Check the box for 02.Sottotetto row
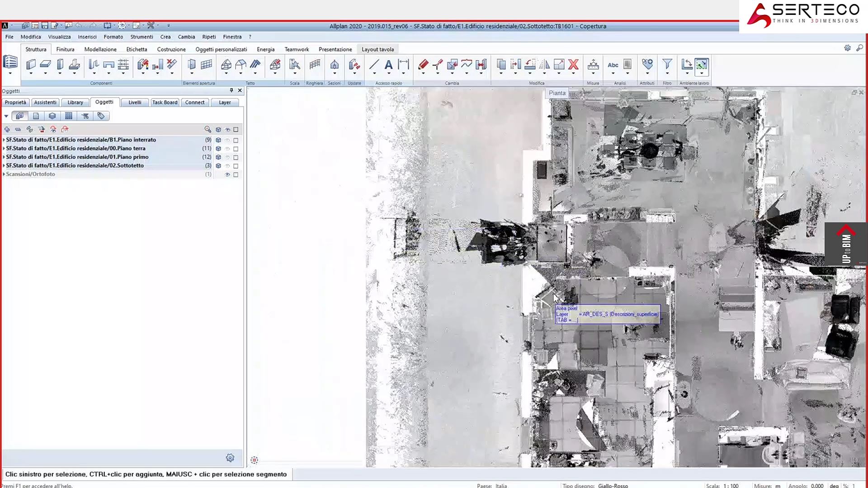This screenshot has height=488, width=868. point(236,166)
